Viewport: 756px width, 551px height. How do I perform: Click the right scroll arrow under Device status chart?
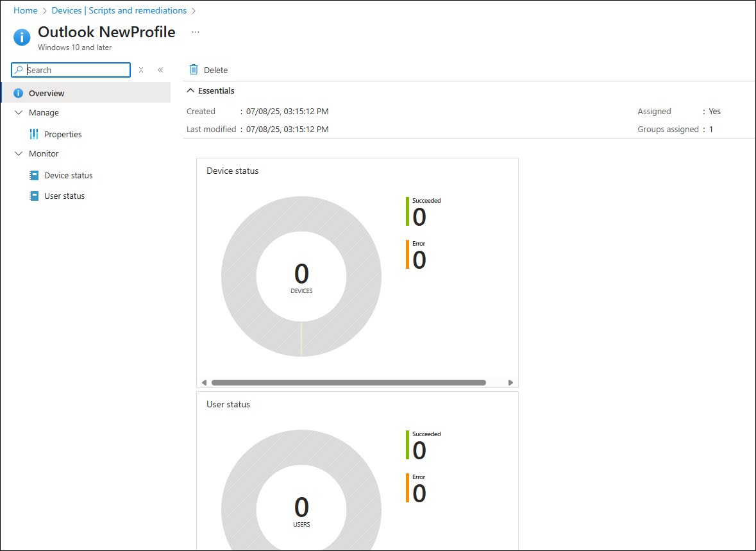click(x=510, y=382)
